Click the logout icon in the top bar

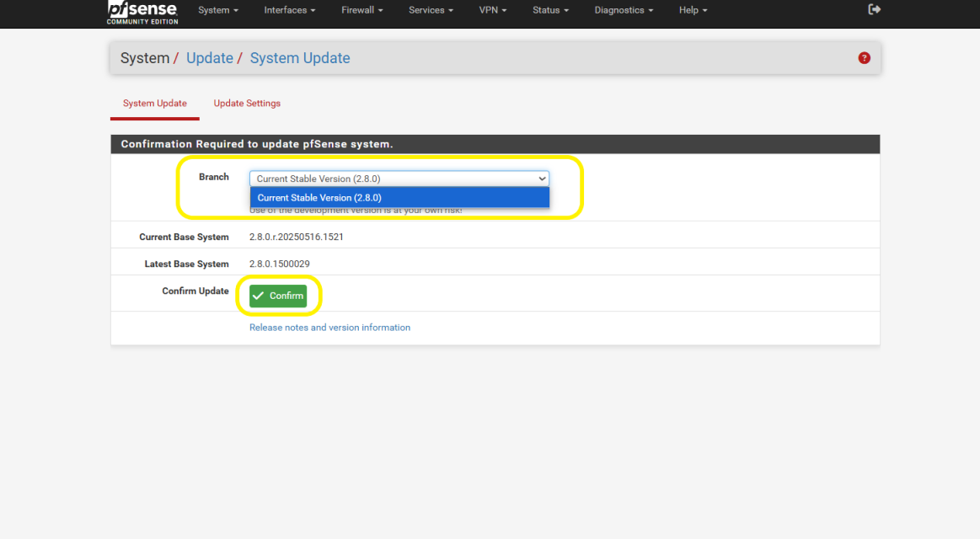(x=874, y=9)
